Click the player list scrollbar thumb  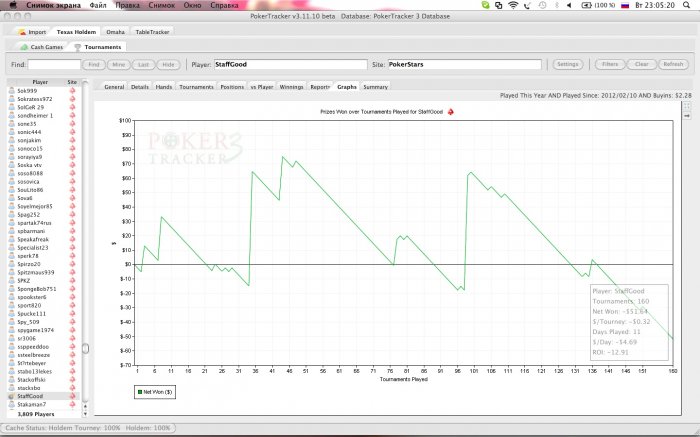(85, 349)
